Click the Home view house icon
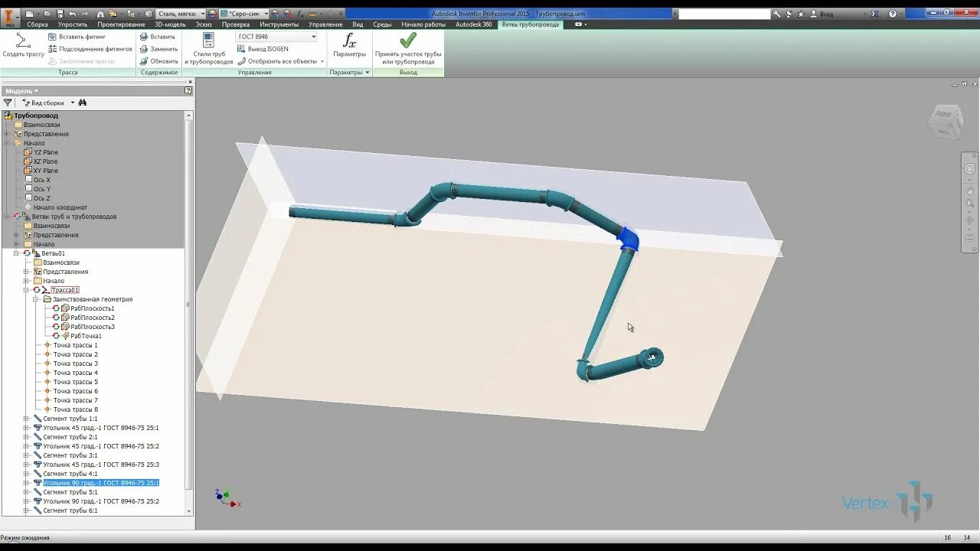 point(101,14)
